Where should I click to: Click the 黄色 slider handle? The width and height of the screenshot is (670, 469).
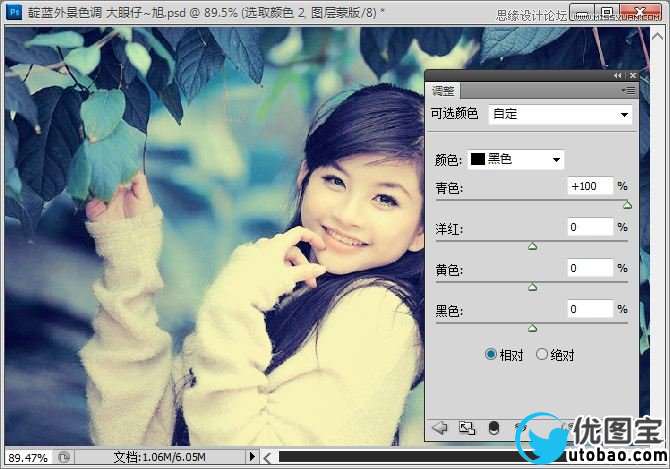click(x=532, y=287)
